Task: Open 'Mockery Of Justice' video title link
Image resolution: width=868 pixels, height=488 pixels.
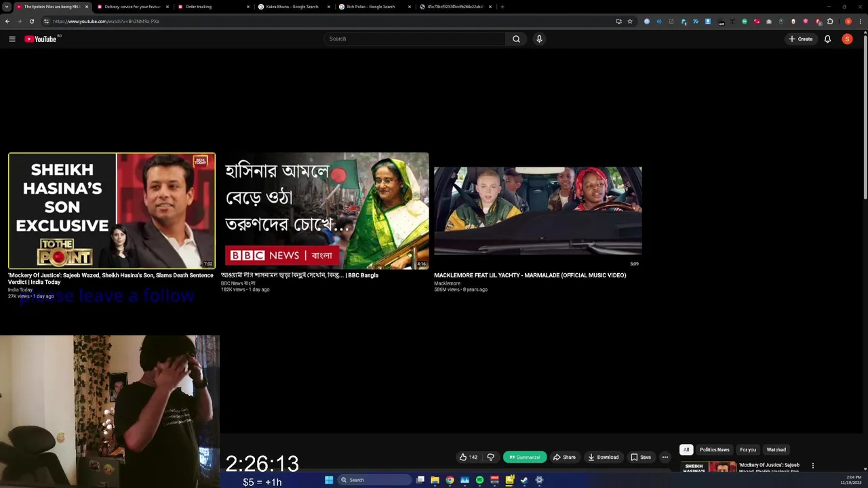Action: [x=111, y=279]
